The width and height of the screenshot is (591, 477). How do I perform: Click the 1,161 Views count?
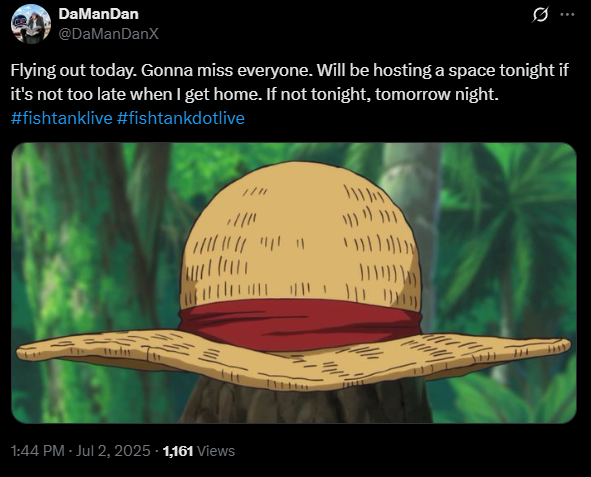click(199, 451)
